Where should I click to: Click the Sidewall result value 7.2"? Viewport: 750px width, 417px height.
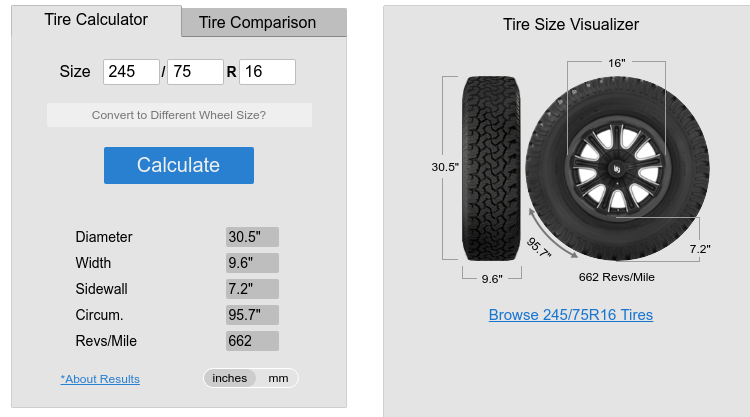coord(252,289)
